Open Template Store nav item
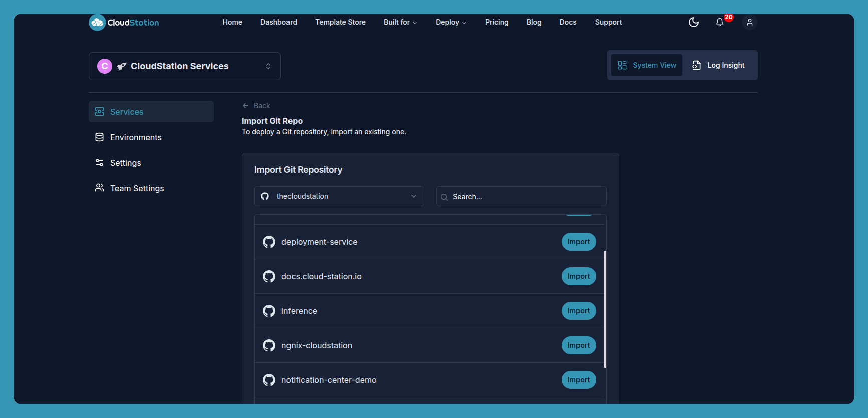This screenshot has height=418, width=868. tap(340, 22)
